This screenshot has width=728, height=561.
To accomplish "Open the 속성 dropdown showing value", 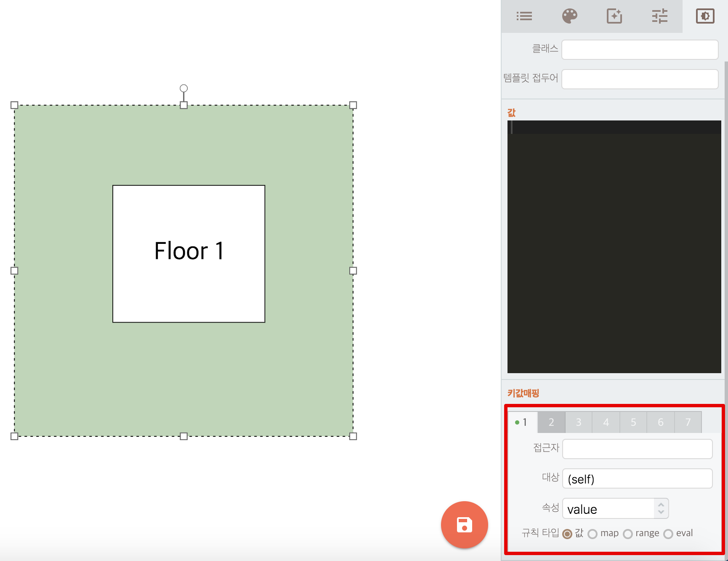I will click(615, 509).
